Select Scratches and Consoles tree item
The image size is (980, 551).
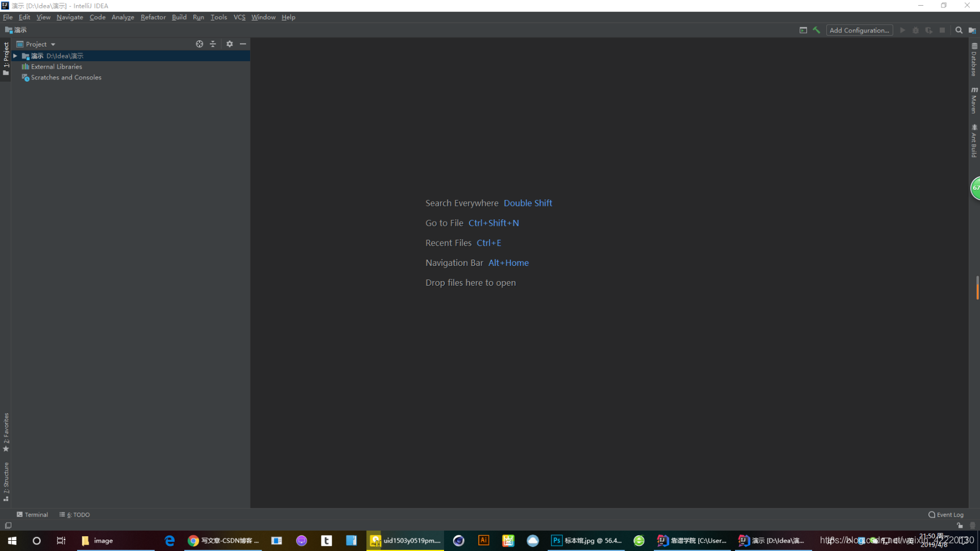[x=66, y=78]
